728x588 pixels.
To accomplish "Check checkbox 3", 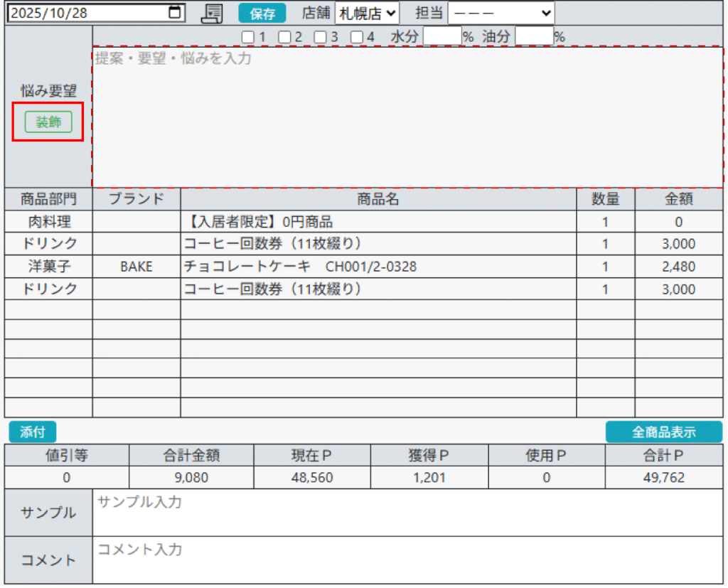I will pyautogui.click(x=321, y=36).
